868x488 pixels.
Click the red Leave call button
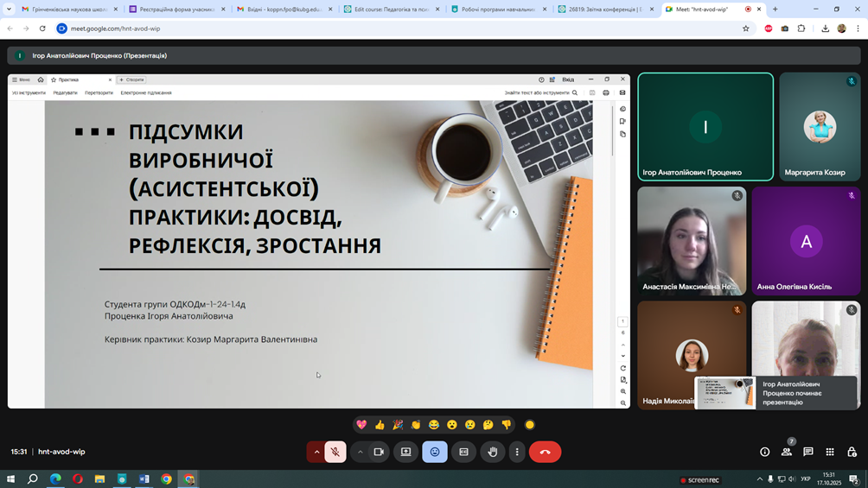click(x=545, y=452)
